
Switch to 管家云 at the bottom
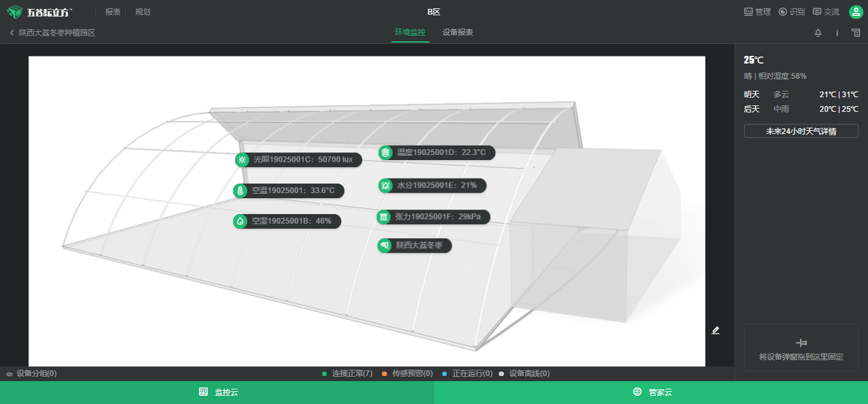click(x=651, y=393)
